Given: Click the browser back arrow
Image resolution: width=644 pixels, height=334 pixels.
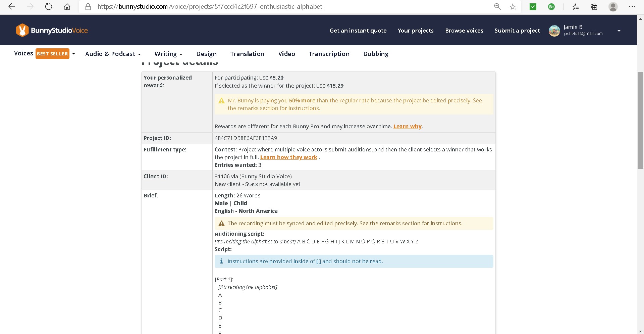Looking at the screenshot, I should (x=12, y=7).
